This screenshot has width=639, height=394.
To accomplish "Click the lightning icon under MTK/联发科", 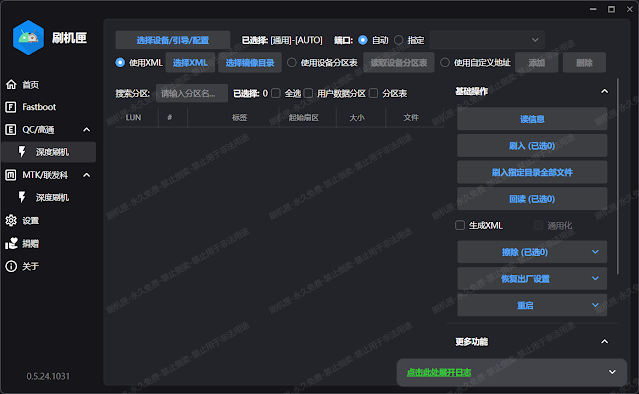I will point(22,197).
